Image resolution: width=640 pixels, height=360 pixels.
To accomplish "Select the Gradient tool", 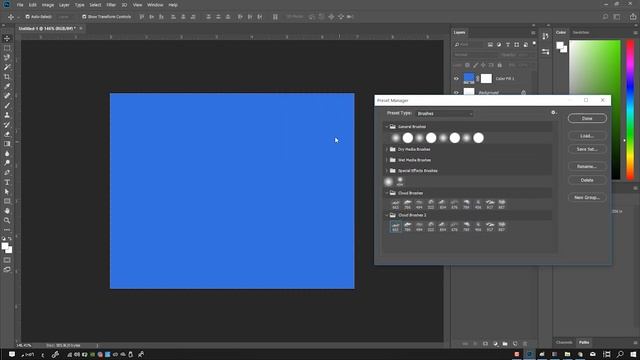I will pos(7,144).
